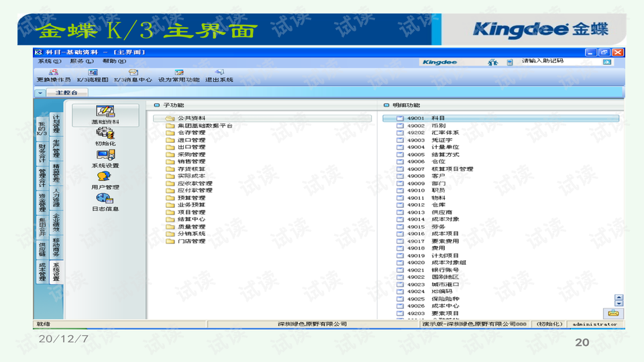Select 49004 计量单位 in detail functions

pos(433,147)
